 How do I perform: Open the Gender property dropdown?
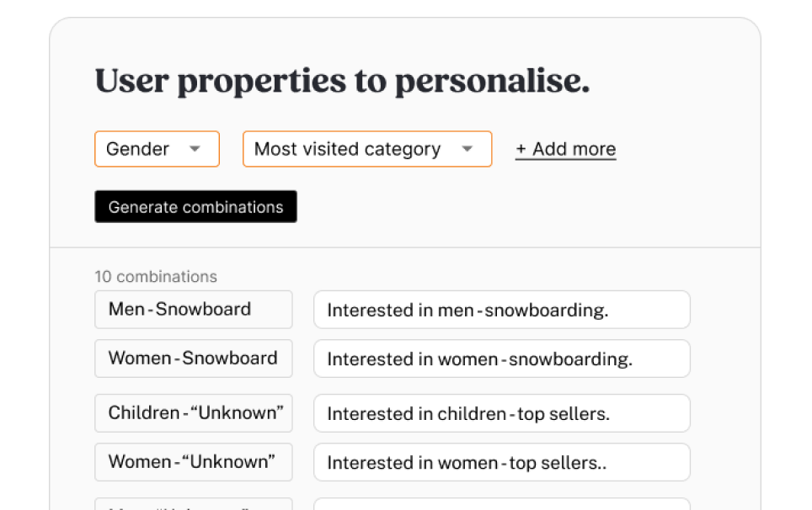pyautogui.click(x=157, y=149)
